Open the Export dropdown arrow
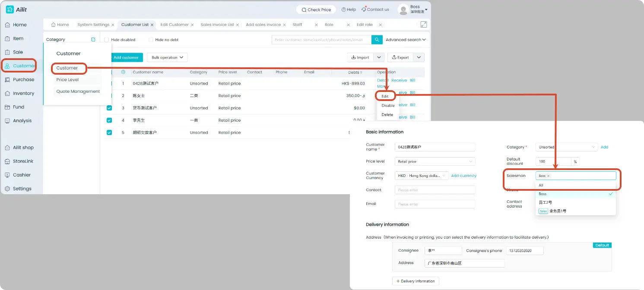The width and height of the screenshot is (644, 290). point(419,57)
